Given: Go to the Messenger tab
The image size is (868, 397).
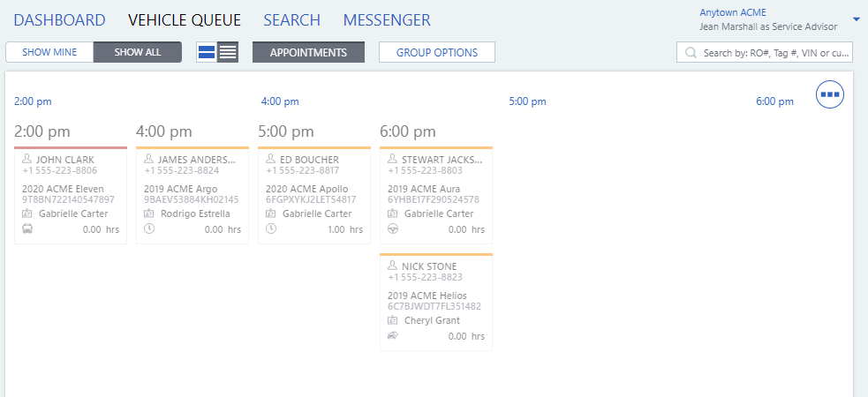Looking at the screenshot, I should coord(387,19).
